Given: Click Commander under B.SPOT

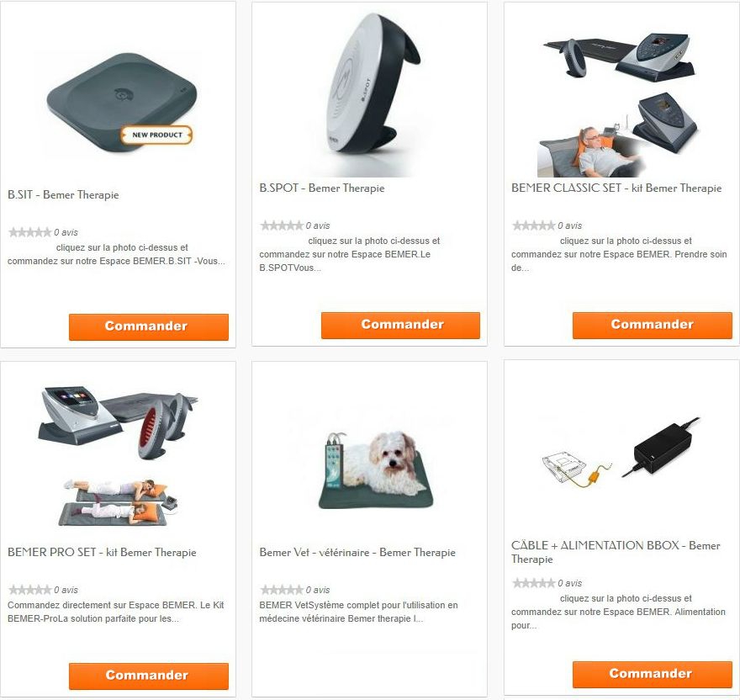Looking at the screenshot, I should (x=400, y=325).
